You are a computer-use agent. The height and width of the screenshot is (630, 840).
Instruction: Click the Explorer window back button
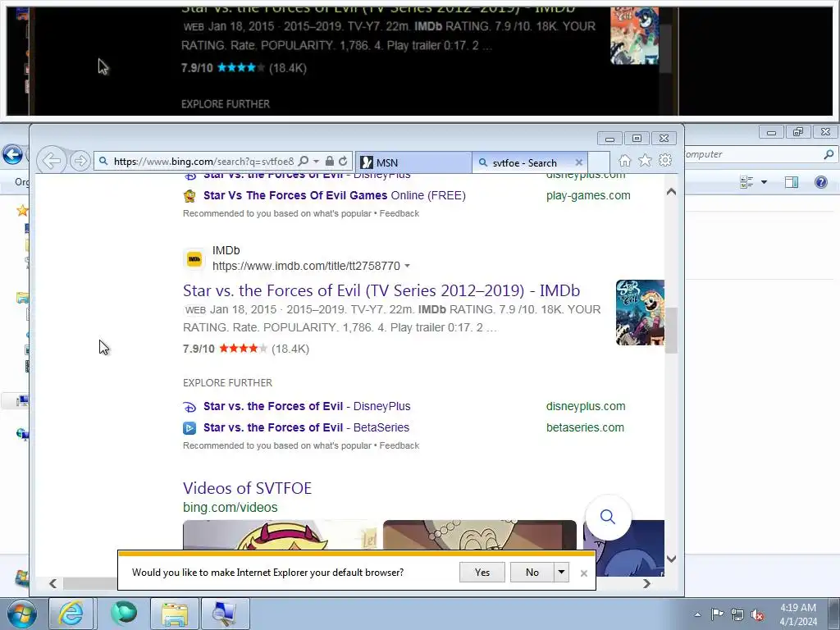coord(12,155)
